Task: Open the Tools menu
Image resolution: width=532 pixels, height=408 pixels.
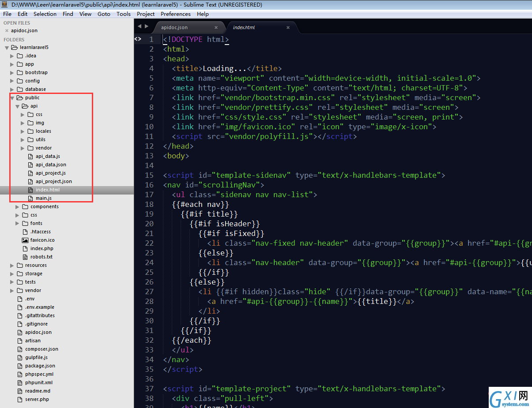Action: pyautogui.click(x=124, y=14)
